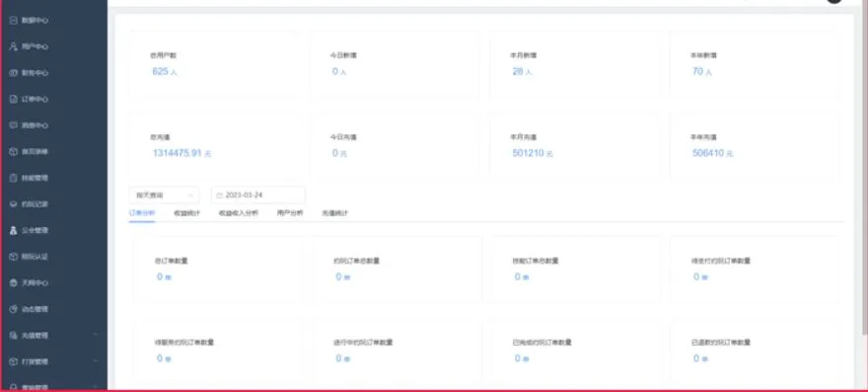
Task: Click the 待服务约玩订单数量 card label
Action: (x=184, y=343)
